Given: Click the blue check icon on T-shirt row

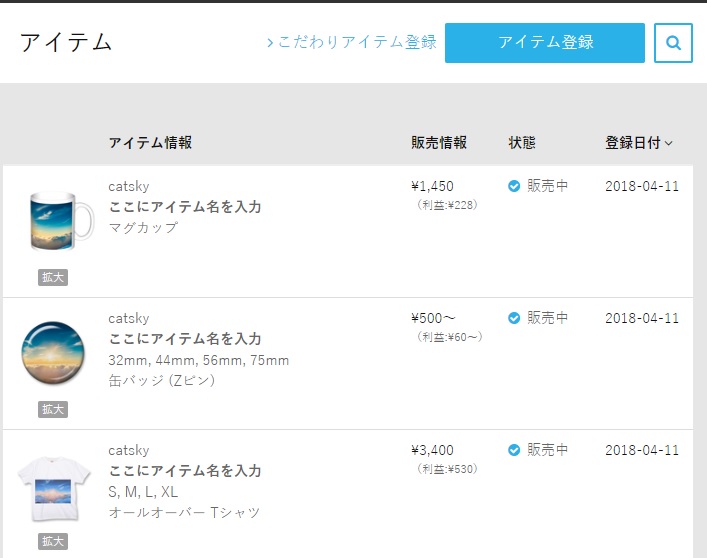Looking at the screenshot, I should coord(514,450).
